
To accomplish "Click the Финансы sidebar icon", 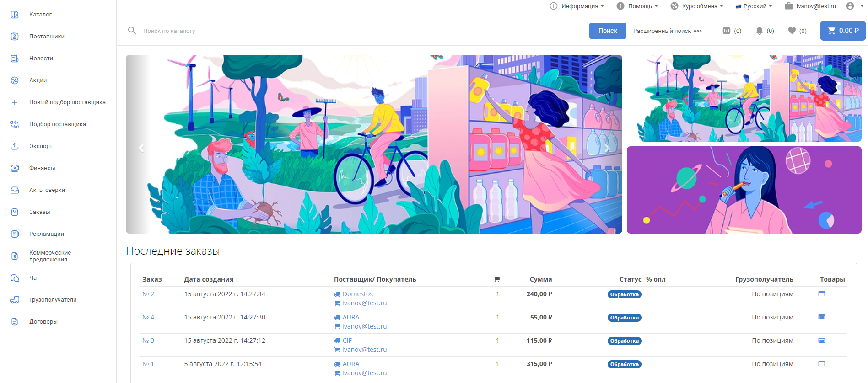I will 15,168.
